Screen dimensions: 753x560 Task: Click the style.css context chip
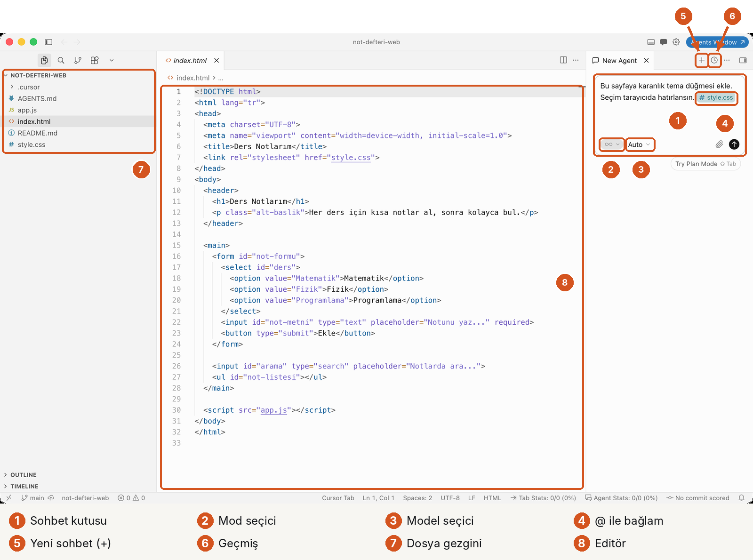click(716, 97)
